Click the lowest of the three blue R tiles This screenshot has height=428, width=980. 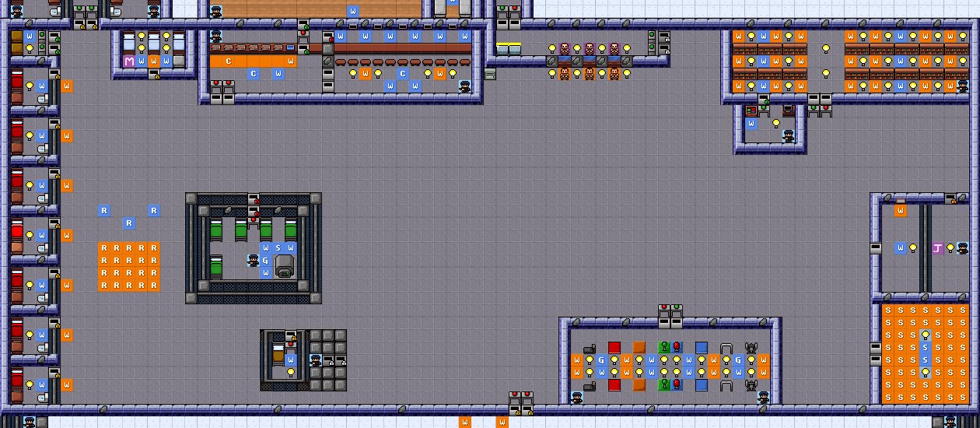pos(129,223)
